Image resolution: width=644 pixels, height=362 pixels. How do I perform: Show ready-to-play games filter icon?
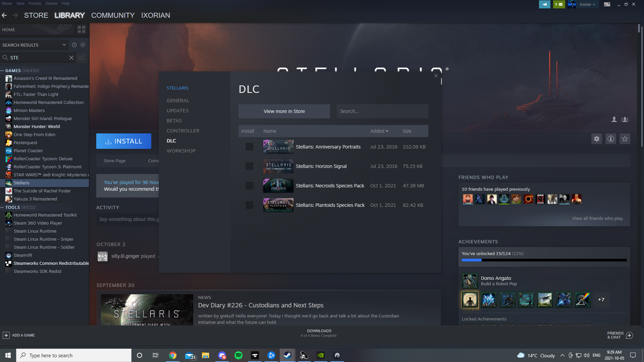[x=83, y=45]
